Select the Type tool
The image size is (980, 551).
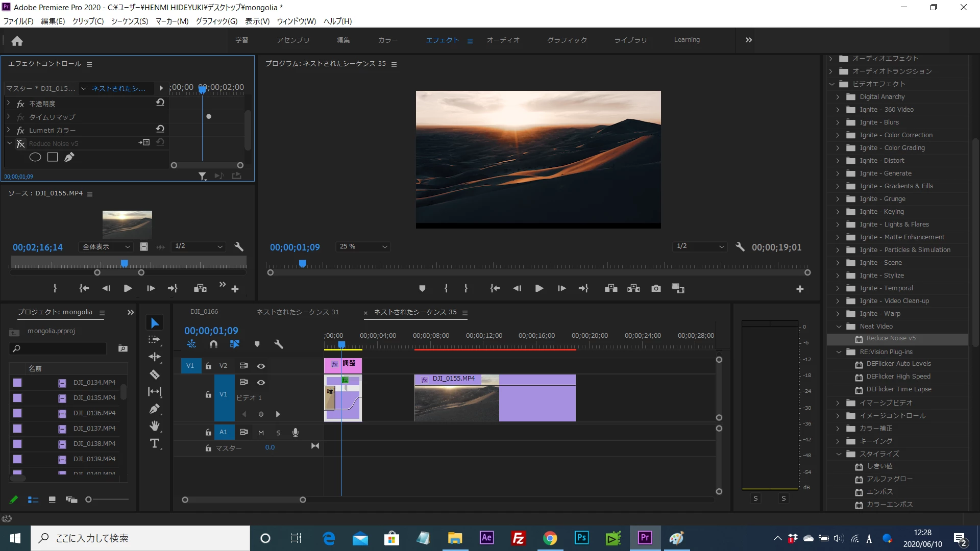point(155,443)
